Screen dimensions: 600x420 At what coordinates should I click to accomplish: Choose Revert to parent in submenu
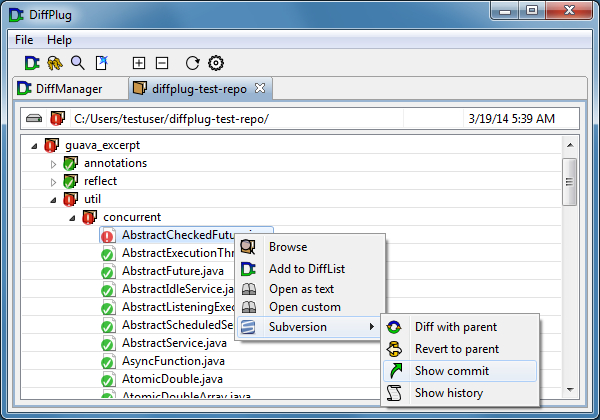pyautogui.click(x=460, y=349)
